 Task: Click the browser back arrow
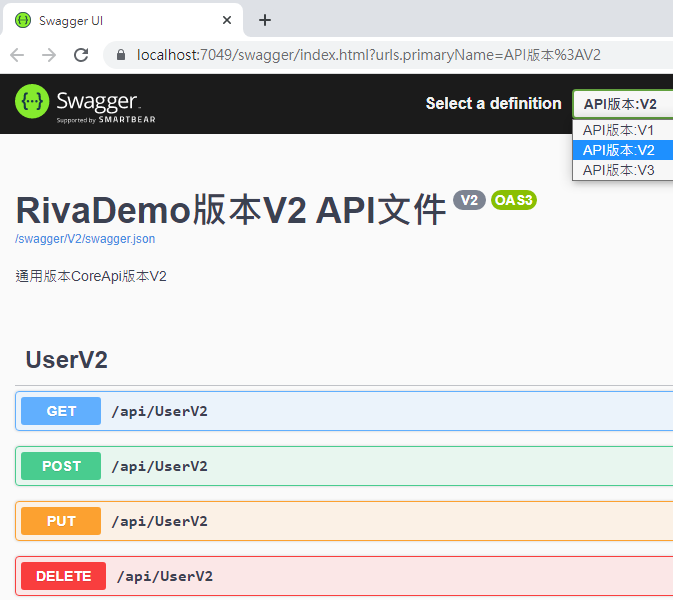pyautogui.click(x=17, y=55)
